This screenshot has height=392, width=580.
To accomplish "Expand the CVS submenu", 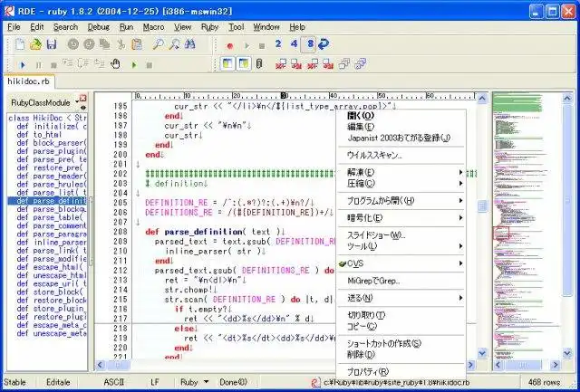I will click(x=401, y=263).
